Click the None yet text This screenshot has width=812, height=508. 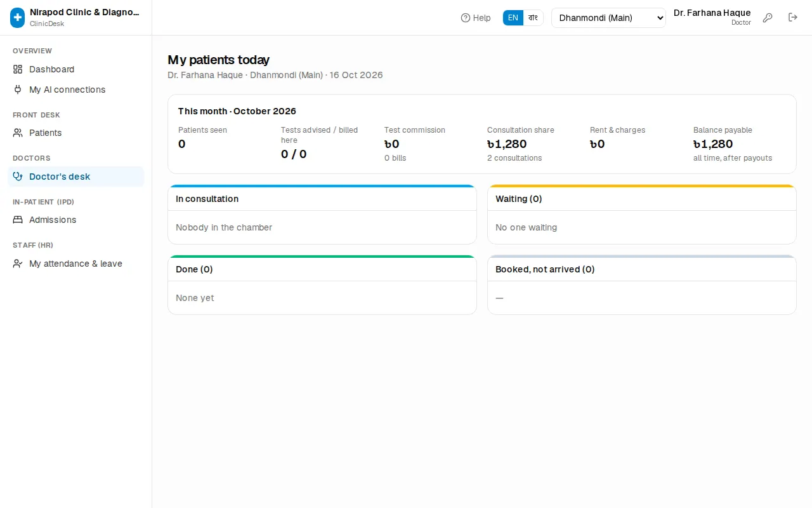point(195,298)
